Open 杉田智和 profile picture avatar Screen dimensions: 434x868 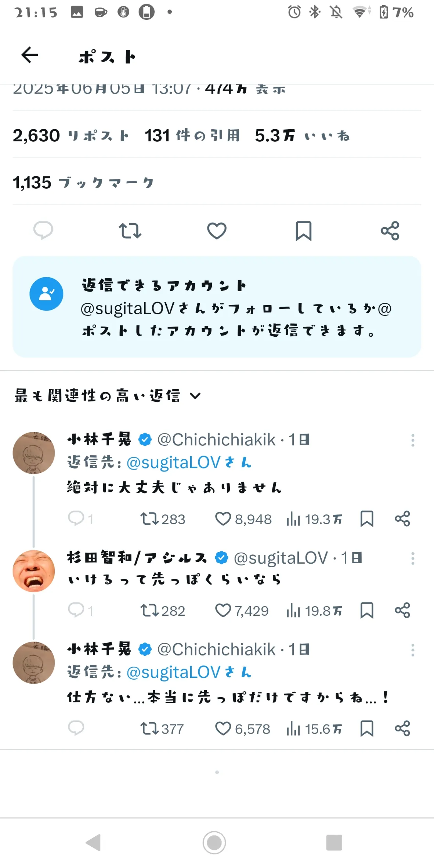(x=34, y=571)
